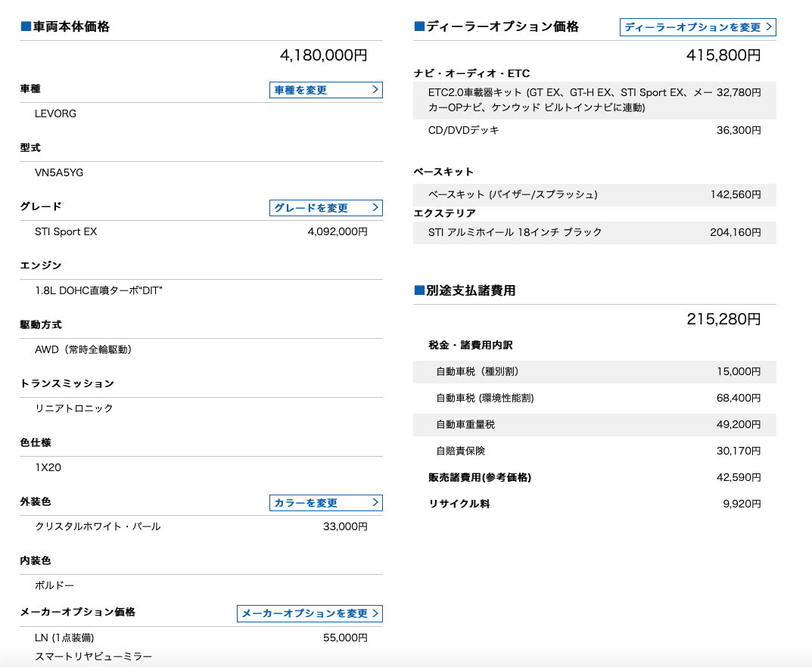
Task: Click the 1X20 color spec value
Action: coord(48,468)
